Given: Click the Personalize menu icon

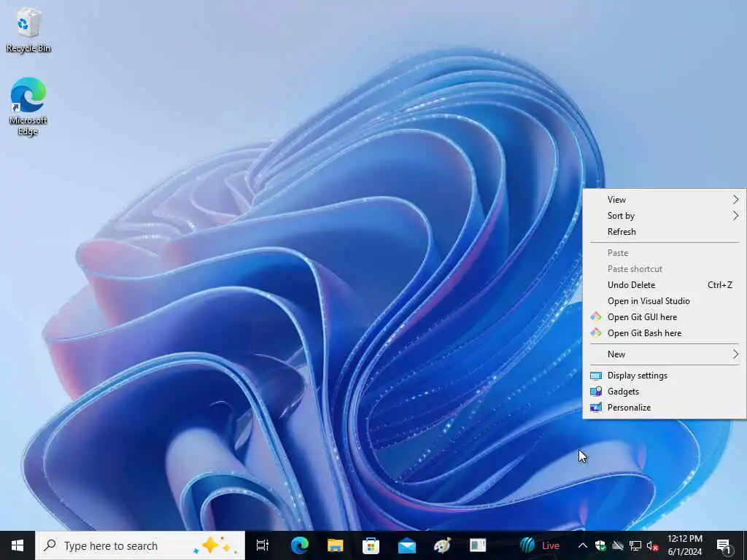Looking at the screenshot, I should click(595, 408).
